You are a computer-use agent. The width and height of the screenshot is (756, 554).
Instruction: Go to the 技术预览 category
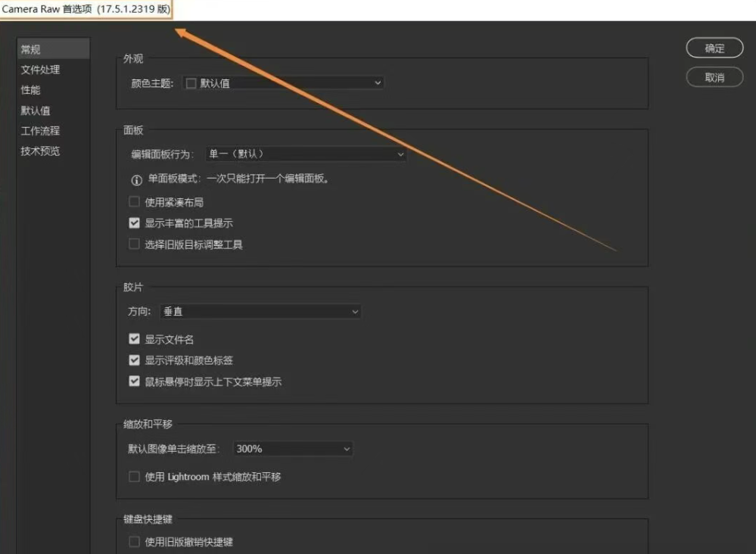[x=41, y=151]
